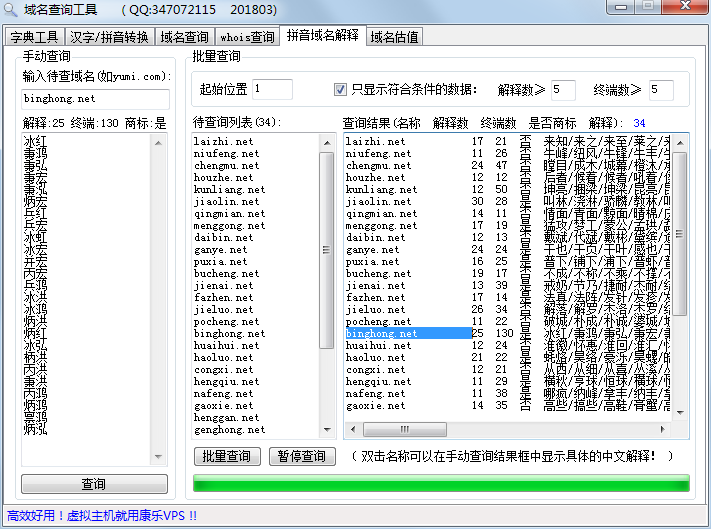The image size is (711, 529).
Task: Select the 域名估值 tab
Action: 395,37
